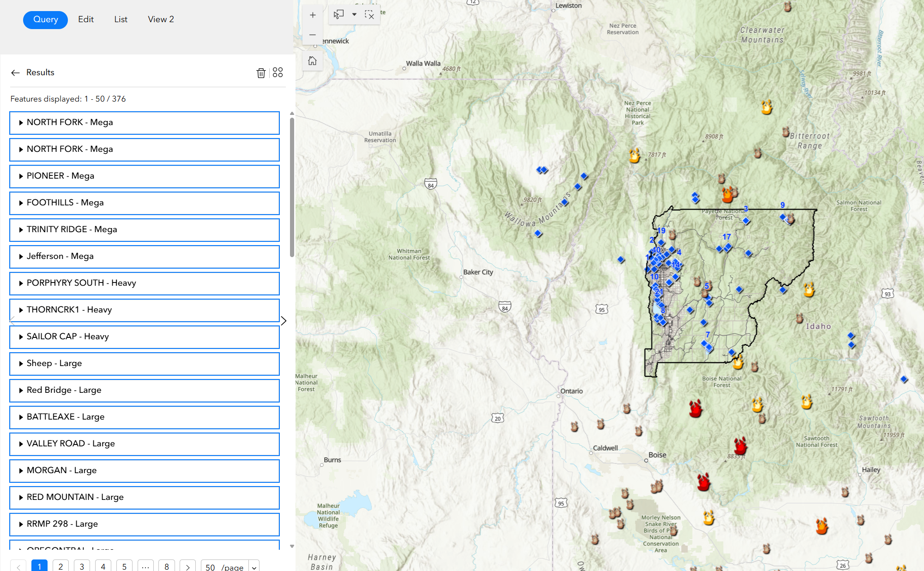Switch to the Query tab
Image resolution: width=924 pixels, height=571 pixels.
point(45,19)
